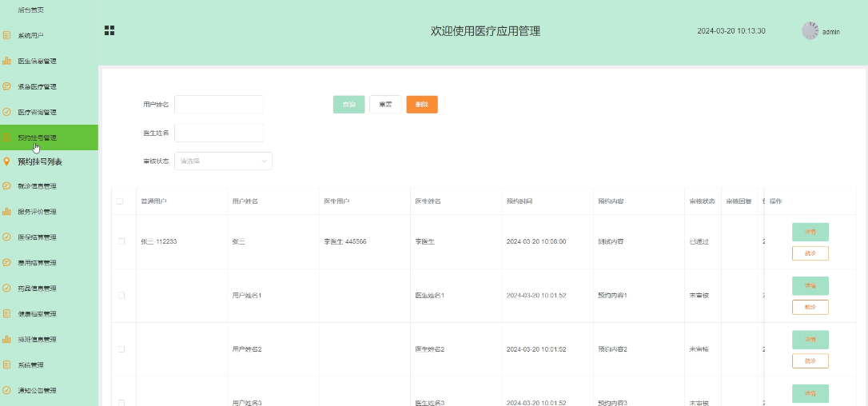The height and width of the screenshot is (406, 868).
Task: Click 详情 for the 张三 row
Action: point(810,232)
